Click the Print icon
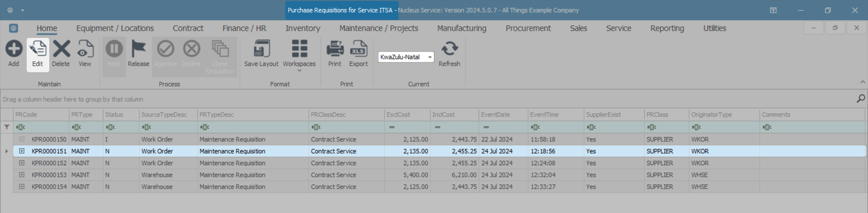The image size is (868, 213). tap(335, 49)
